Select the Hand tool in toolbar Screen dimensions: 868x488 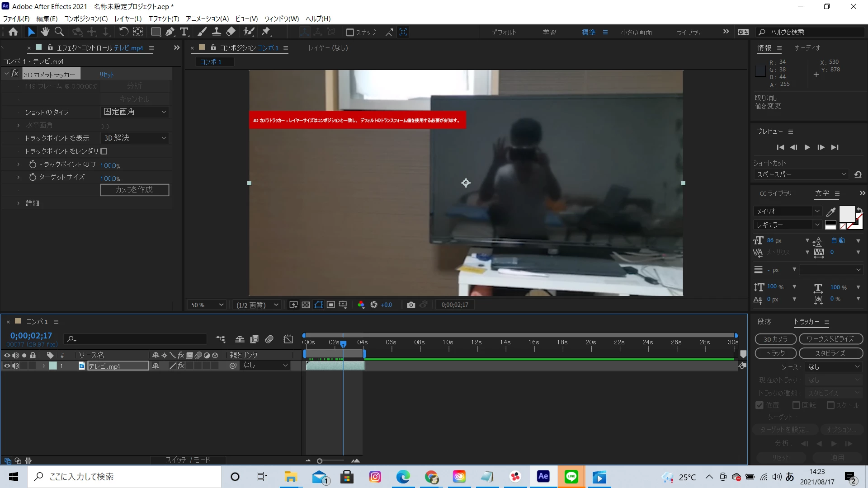pyautogui.click(x=45, y=32)
